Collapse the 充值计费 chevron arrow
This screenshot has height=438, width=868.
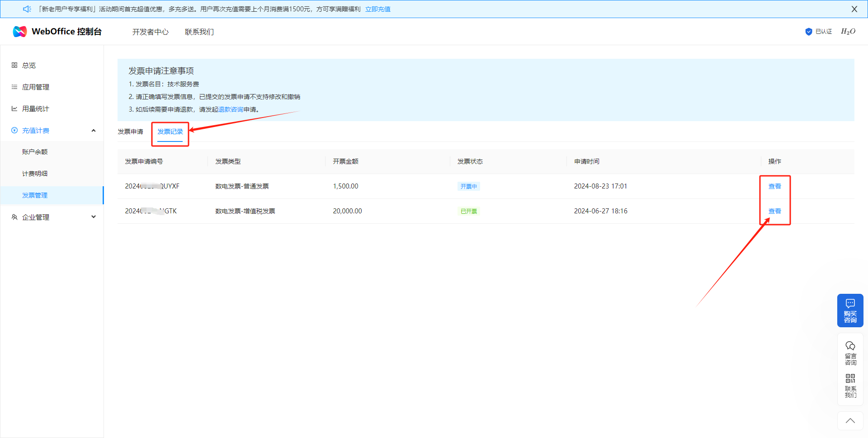tap(94, 131)
